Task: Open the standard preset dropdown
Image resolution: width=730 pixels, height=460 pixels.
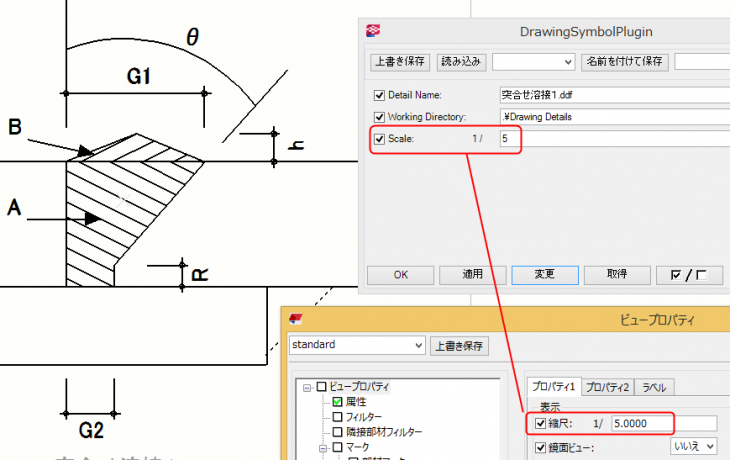Action: click(418, 345)
